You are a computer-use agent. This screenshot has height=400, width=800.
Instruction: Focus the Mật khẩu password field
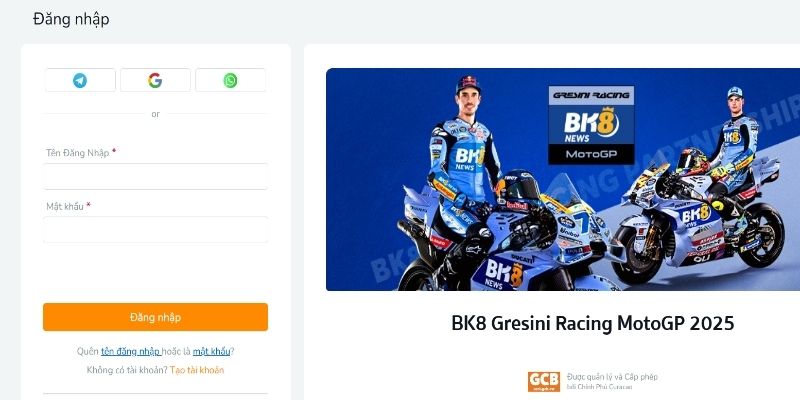point(155,230)
